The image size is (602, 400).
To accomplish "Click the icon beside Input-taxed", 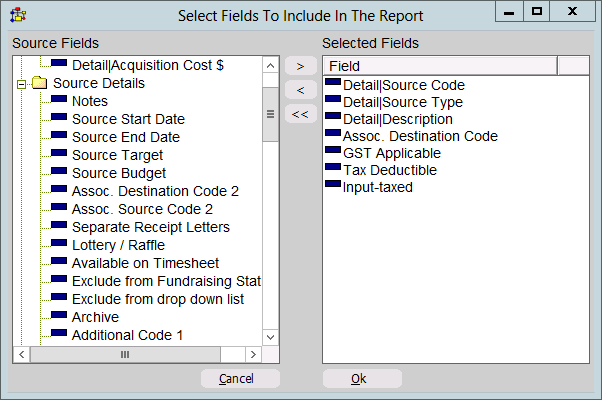I will [x=333, y=184].
